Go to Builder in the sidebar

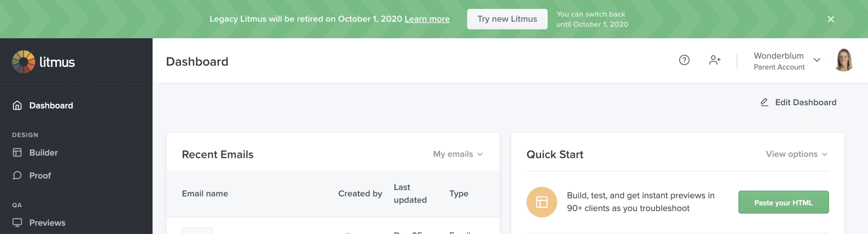point(43,153)
